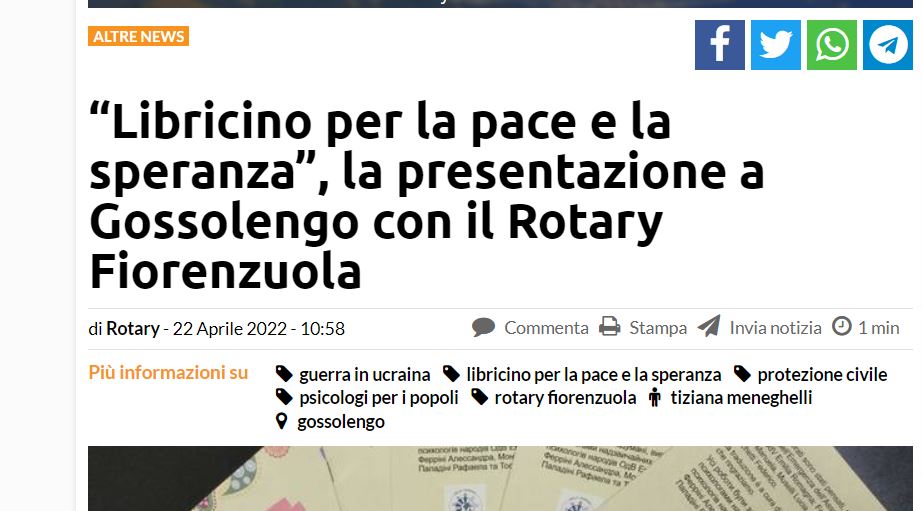Open the libricino per la pace e la speranza tag
The width and height of the screenshot is (922, 511).
point(593,375)
